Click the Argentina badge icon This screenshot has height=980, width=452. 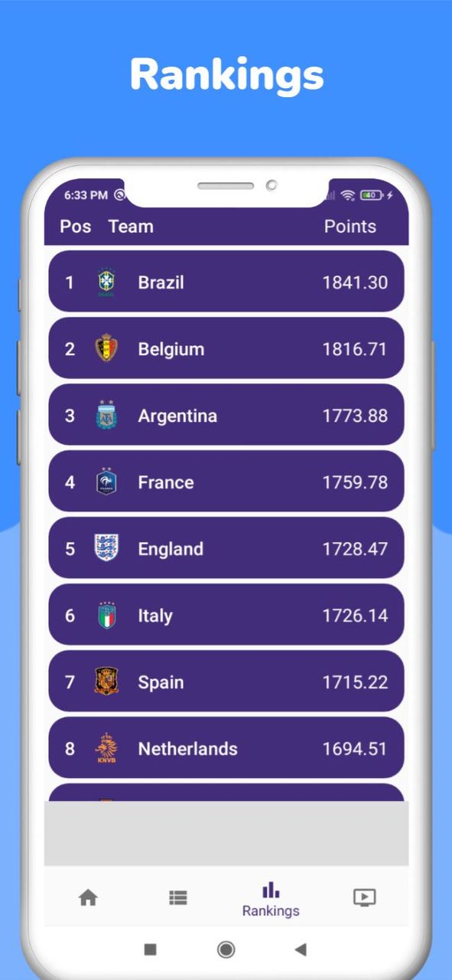(106, 415)
